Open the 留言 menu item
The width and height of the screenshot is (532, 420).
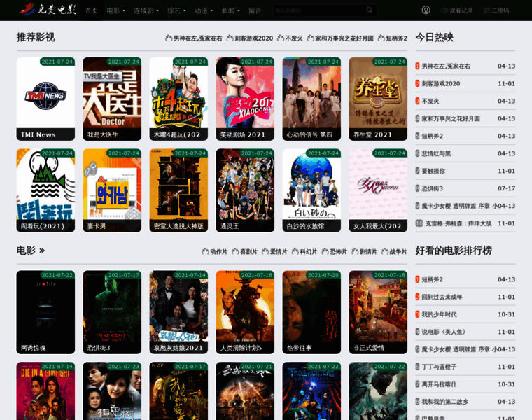[255, 10]
